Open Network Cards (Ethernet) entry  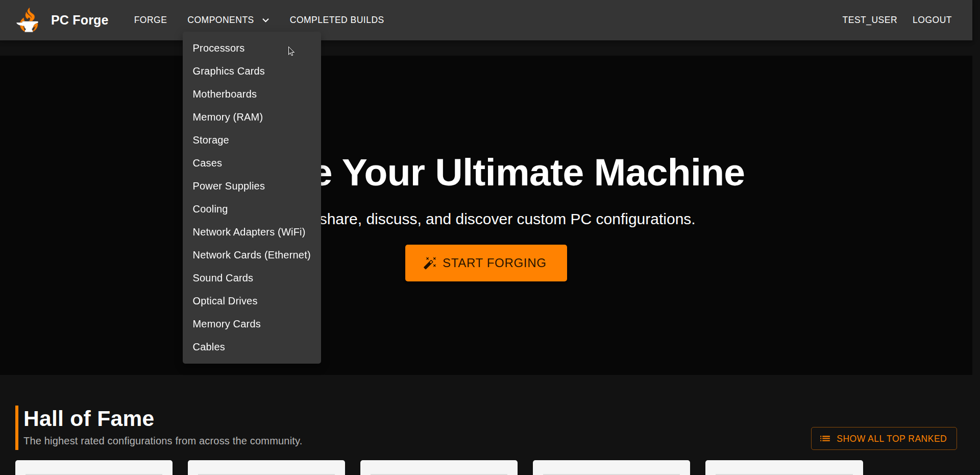tap(252, 255)
